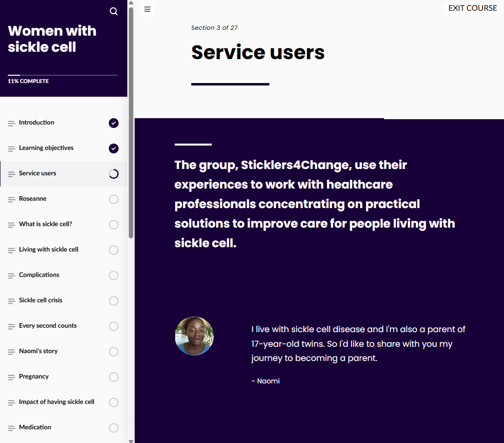504x443 pixels.
Task: Click the lines icon beside Complications
Action: [x=12, y=275]
